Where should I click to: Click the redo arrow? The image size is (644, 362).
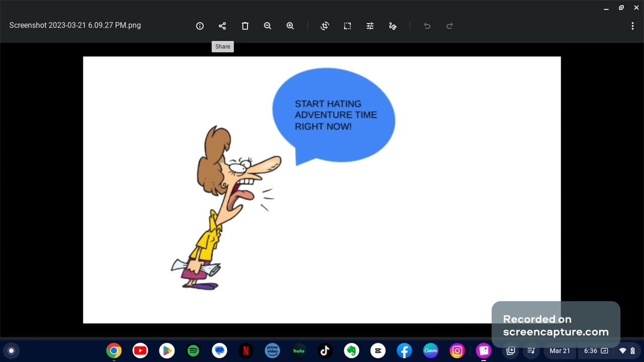450,26
